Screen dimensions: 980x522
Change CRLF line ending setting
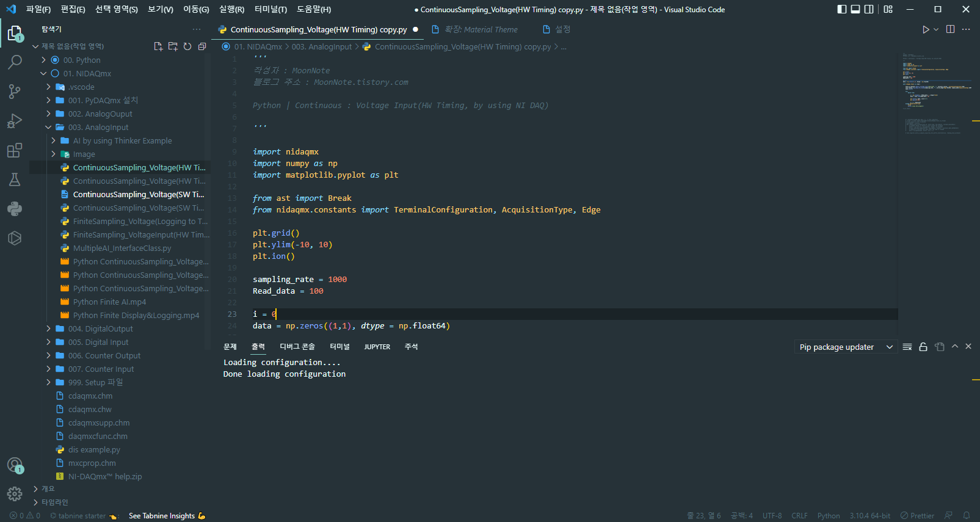click(x=799, y=516)
